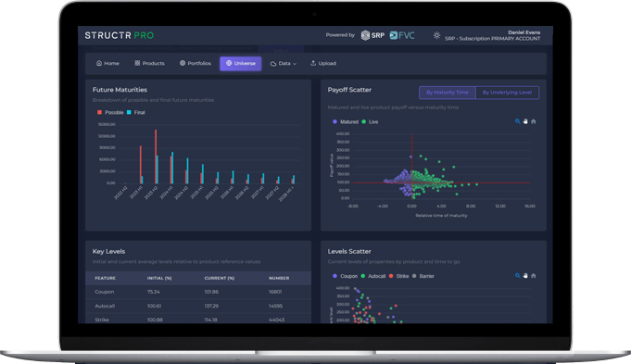
Task: Click the FVC logo in header
Action: [402, 35]
